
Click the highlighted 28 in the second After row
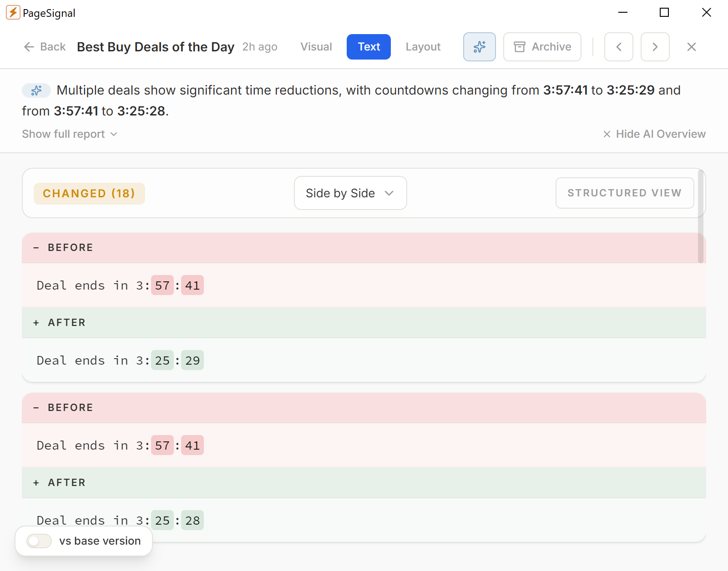192,521
